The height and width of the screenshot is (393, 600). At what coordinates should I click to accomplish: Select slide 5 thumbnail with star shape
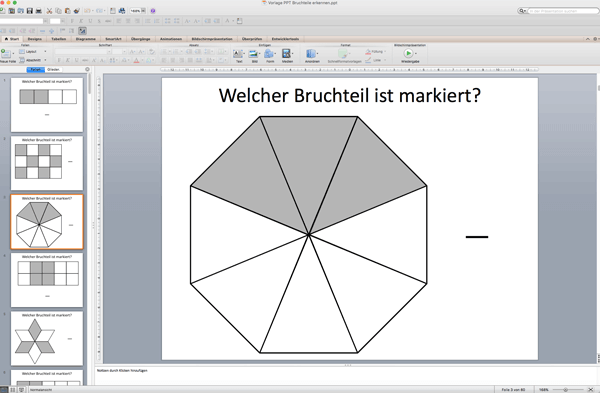[47, 338]
